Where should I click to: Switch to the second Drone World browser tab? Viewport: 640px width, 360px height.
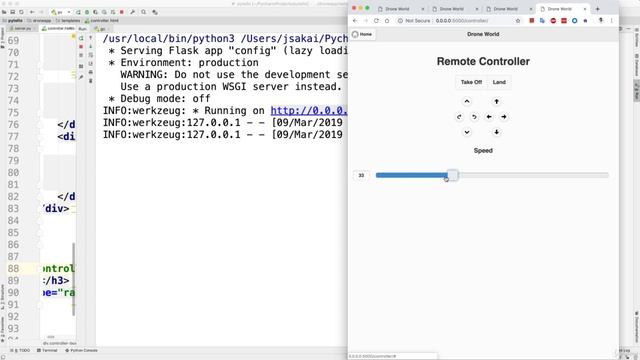tap(455, 9)
